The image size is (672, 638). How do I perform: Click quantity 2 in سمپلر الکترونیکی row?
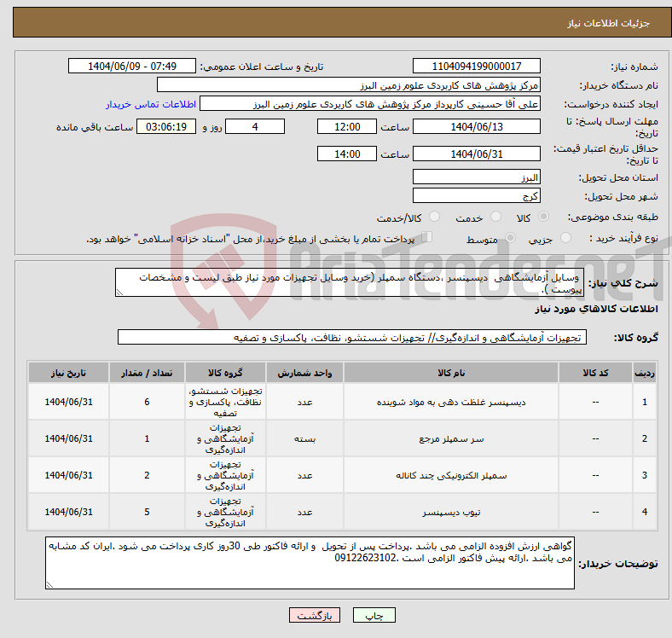[147, 475]
